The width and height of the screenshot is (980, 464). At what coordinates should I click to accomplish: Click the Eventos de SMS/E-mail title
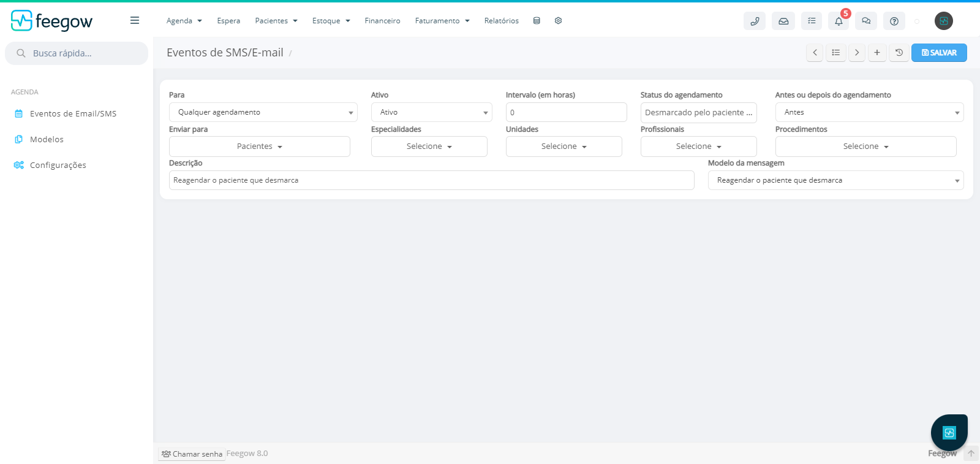(x=225, y=53)
